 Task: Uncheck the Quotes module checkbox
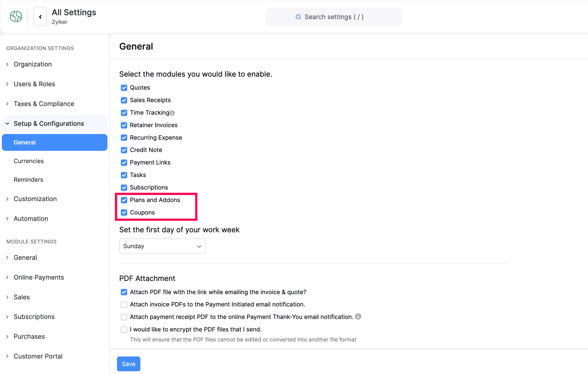coord(124,88)
